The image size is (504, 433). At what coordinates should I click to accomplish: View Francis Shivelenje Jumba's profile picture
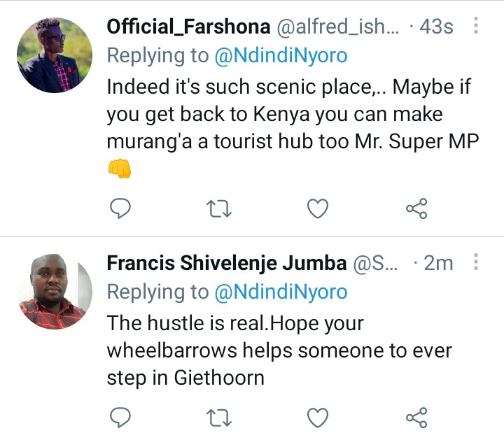pos(55,292)
